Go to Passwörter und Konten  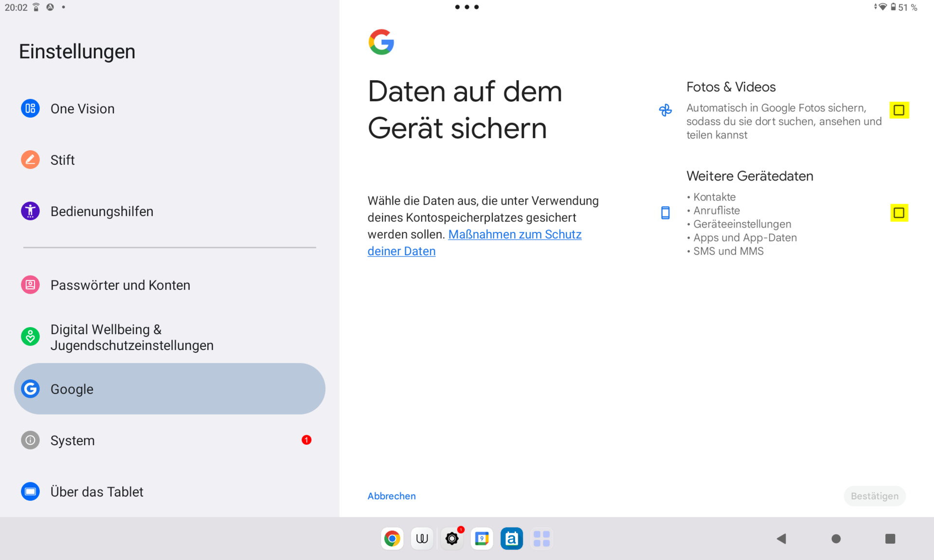[x=120, y=285]
